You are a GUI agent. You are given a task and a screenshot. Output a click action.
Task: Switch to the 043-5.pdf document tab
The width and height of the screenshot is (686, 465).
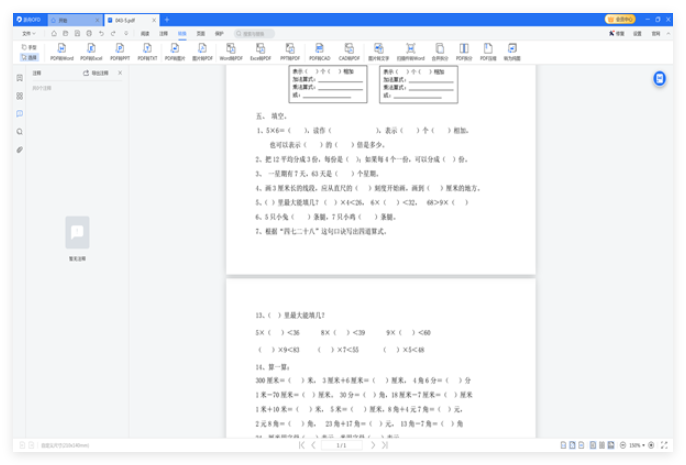128,19
